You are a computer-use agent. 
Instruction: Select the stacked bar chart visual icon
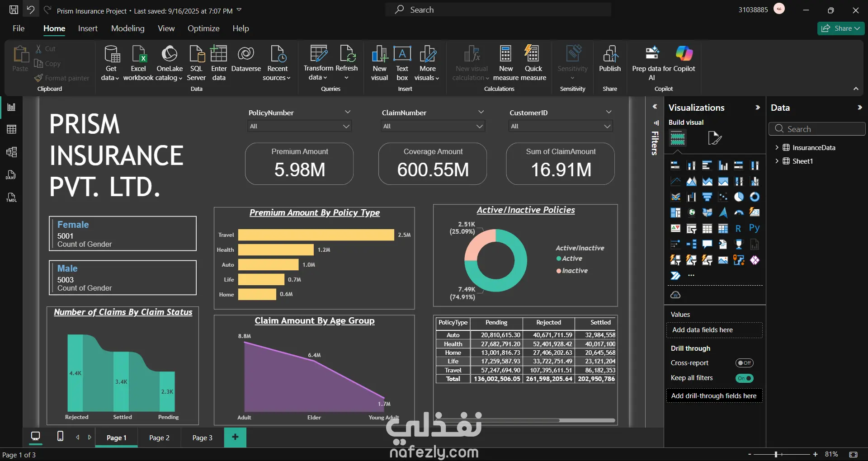675,165
